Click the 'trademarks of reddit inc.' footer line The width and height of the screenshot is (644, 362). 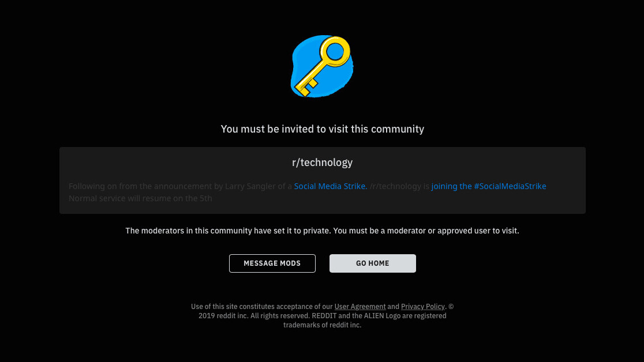[323, 325]
